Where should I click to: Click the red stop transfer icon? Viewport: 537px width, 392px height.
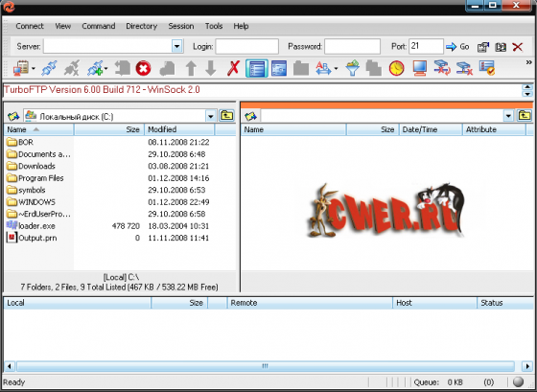click(x=143, y=68)
